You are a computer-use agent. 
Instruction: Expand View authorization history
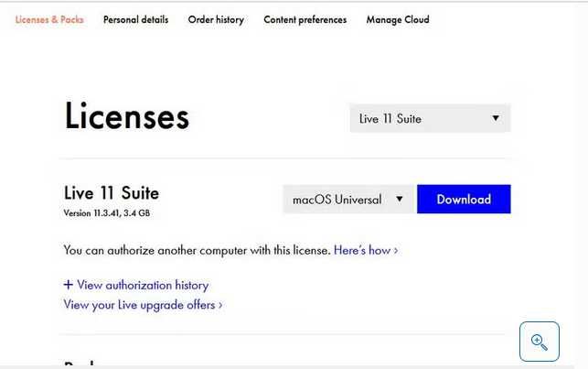[x=136, y=286]
